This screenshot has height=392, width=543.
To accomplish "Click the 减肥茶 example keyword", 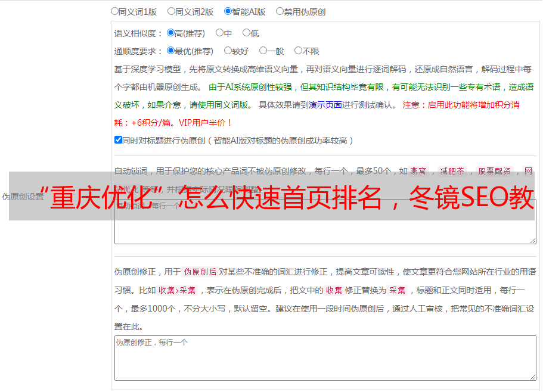I will tap(452, 171).
